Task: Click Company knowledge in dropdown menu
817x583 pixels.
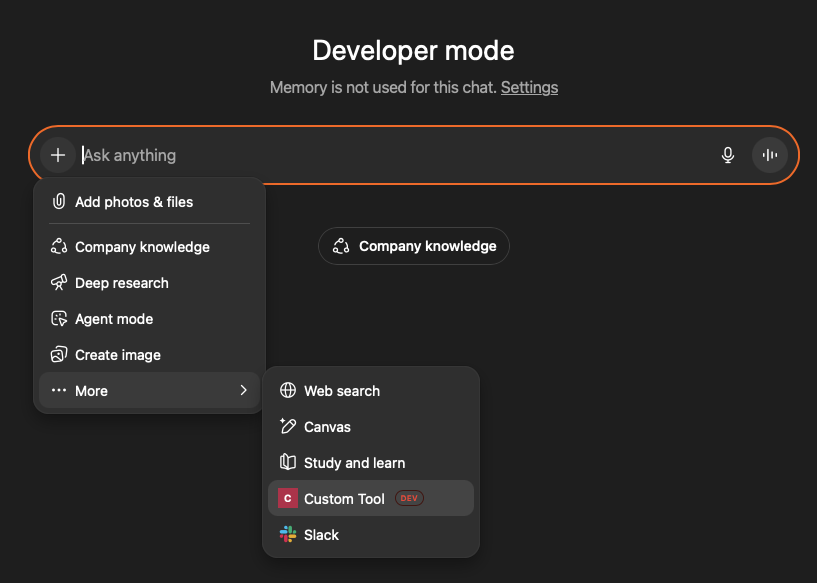Action: [150, 247]
